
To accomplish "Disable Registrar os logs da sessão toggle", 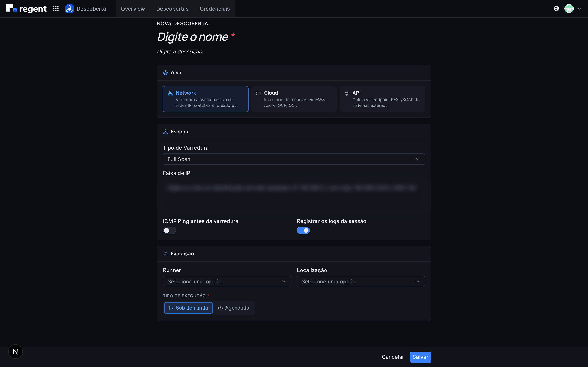I will pos(303,230).
